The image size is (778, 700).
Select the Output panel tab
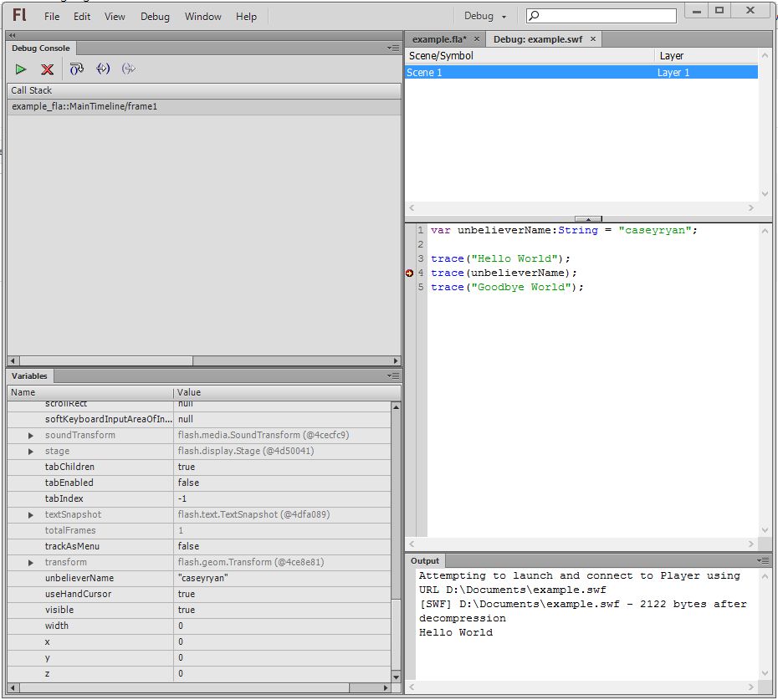pyautogui.click(x=425, y=560)
